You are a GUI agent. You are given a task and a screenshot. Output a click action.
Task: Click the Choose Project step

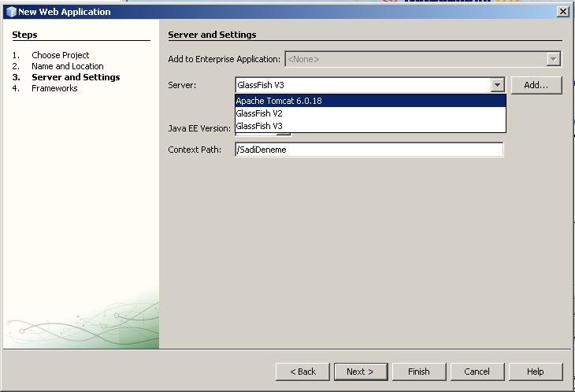(61, 55)
